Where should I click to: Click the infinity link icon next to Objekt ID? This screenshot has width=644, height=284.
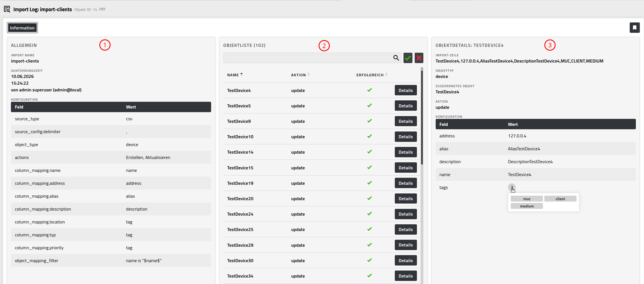coord(102,9)
